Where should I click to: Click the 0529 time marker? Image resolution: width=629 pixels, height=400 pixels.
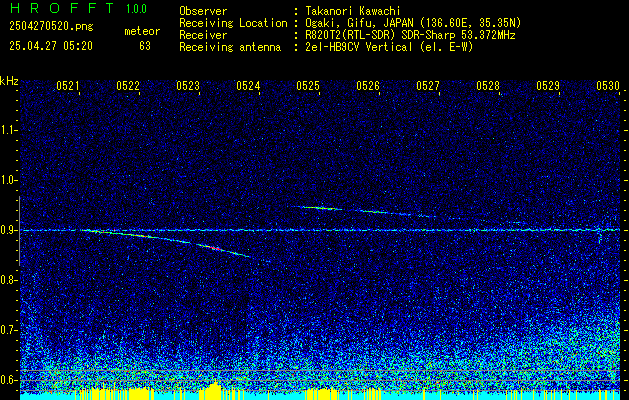[x=548, y=85]
